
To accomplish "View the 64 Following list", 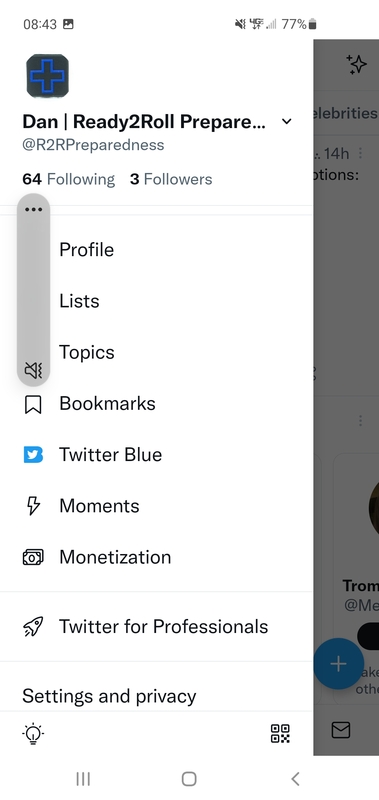I will pyautogui.click(x=69, y=179).
